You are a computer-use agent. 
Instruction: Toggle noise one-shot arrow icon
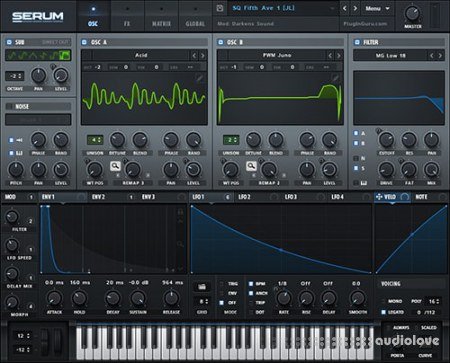[19, 140]
